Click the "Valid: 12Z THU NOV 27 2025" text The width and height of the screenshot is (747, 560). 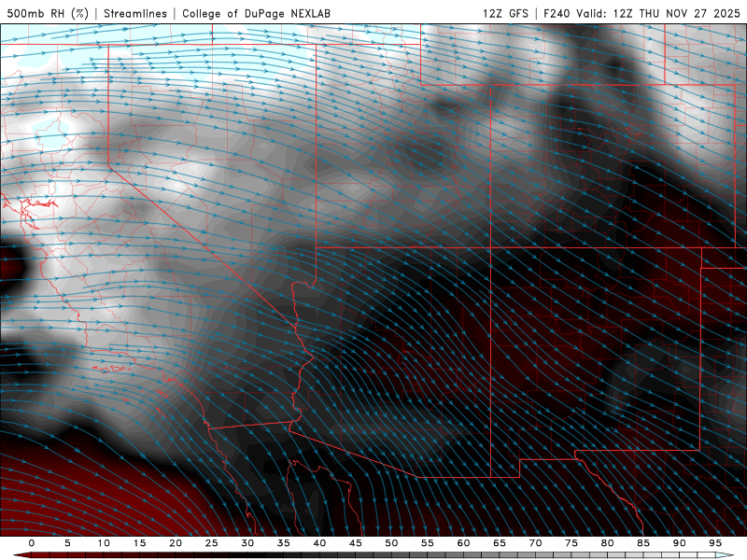pos(658,13)
